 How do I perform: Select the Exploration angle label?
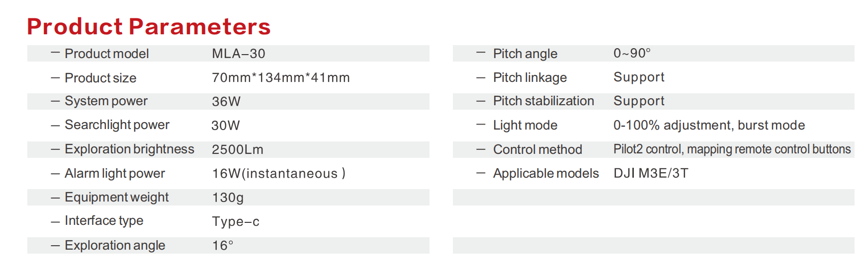(x=115, y=246)
